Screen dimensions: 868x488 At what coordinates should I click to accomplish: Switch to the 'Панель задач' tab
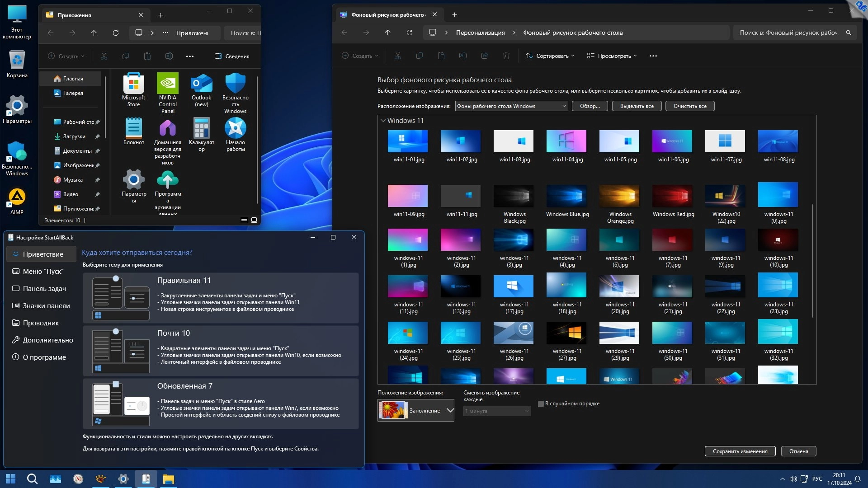[x=44, y=289]
